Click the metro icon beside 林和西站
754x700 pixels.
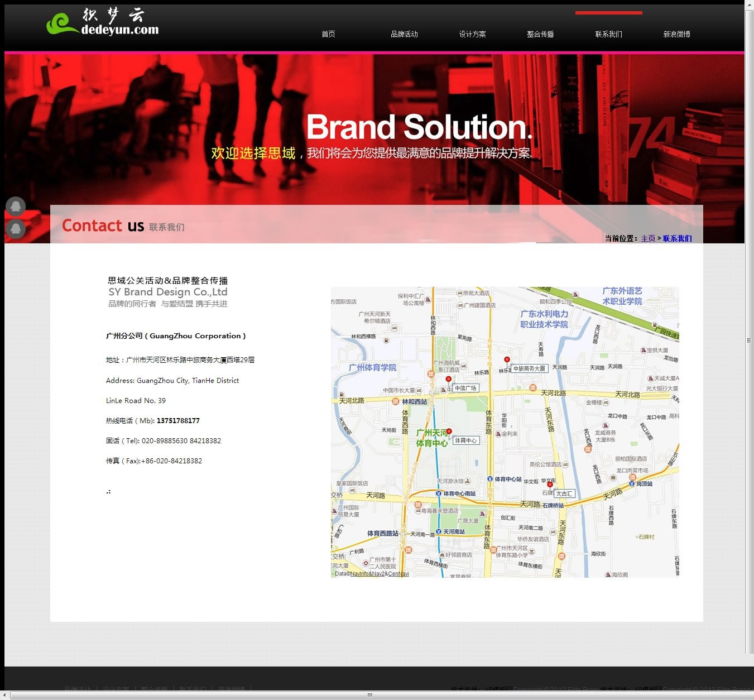[x=397, y=402]
